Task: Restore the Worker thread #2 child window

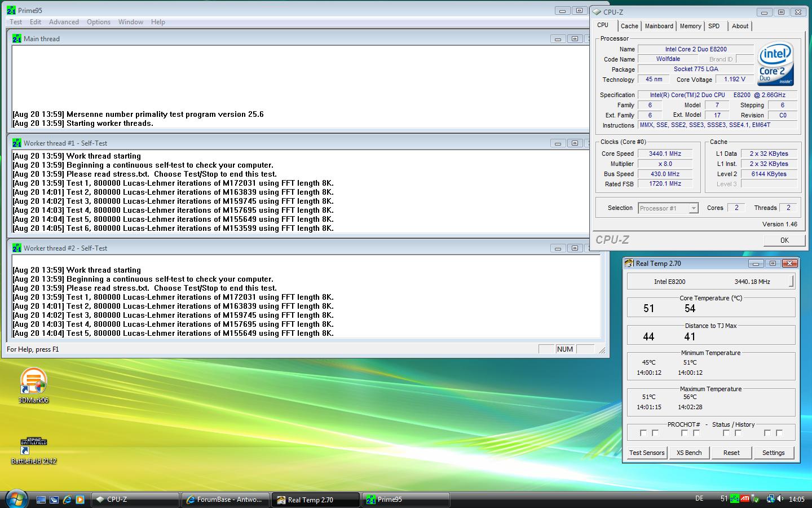Action: pos(575,248)
